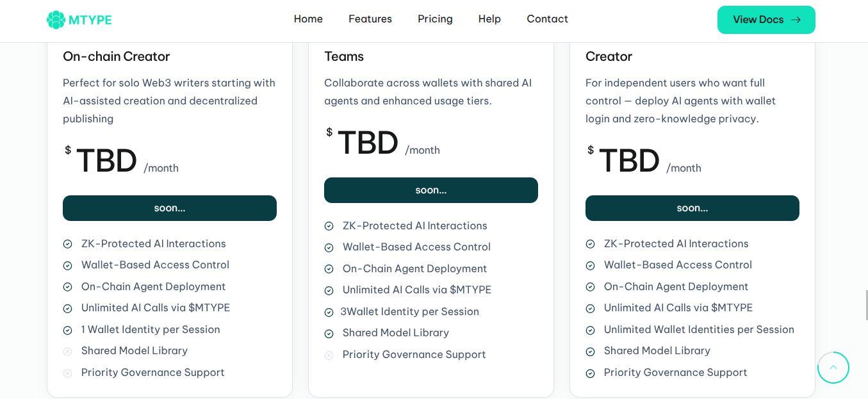
Task: Click the checkmark beside On-Chain Agent Deployment in Creator
Action: (590, 286)
